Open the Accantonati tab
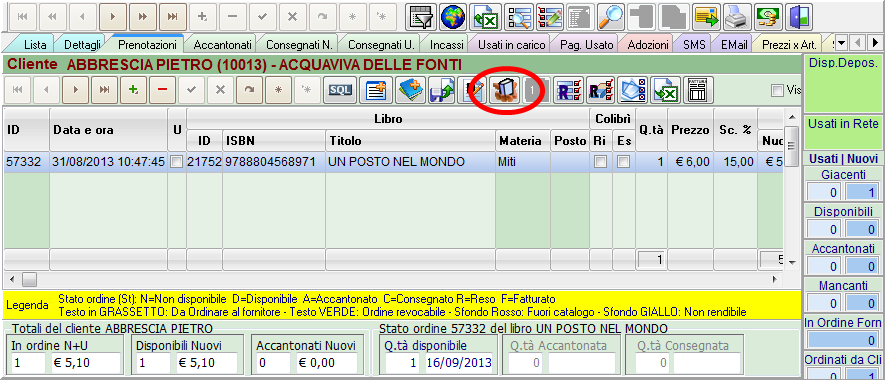 221,45
